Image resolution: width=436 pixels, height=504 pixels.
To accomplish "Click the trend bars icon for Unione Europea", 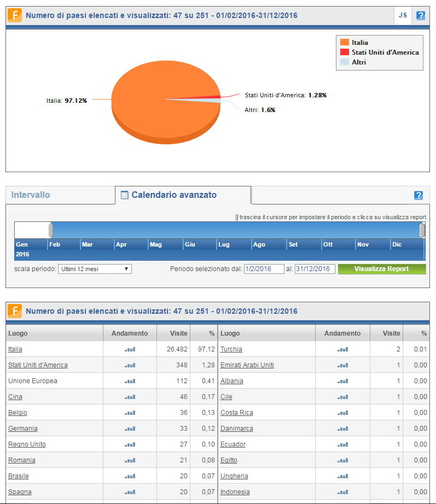I will pyautogui.click(x=130, y=381).
